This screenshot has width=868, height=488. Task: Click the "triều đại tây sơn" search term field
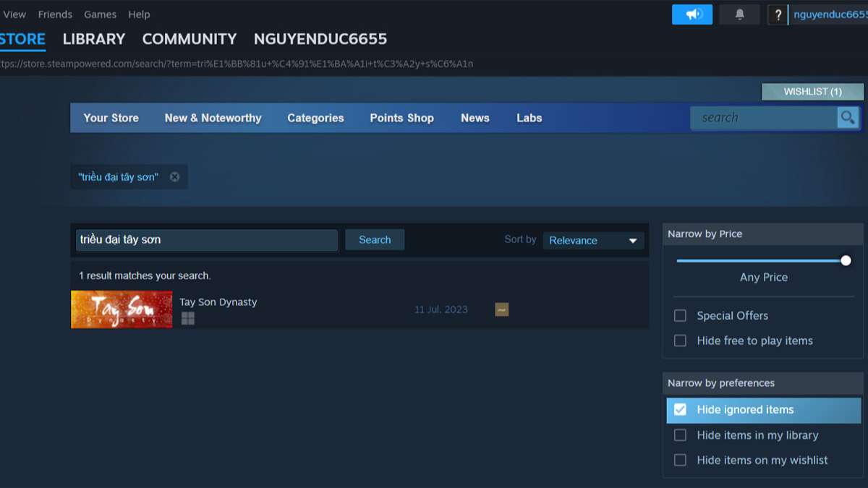tap(207, 240)
